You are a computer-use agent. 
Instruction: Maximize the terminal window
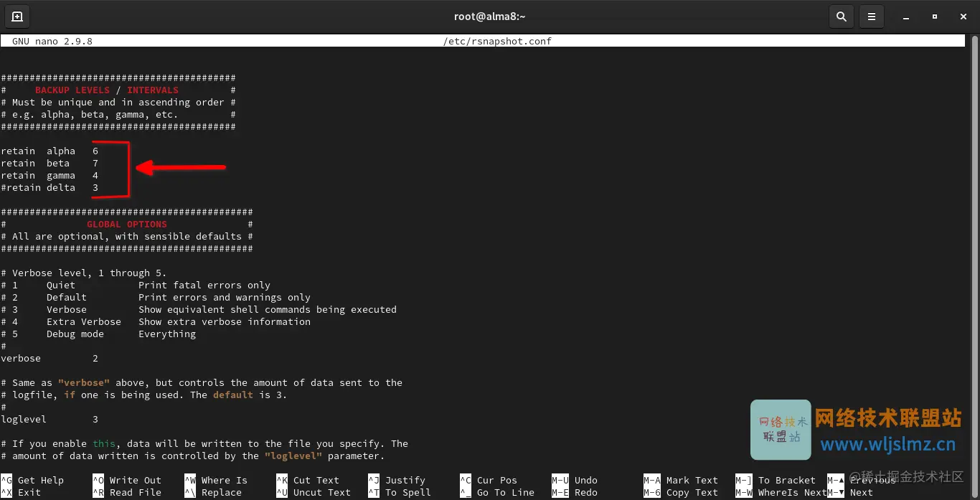[x=934, y=16]
